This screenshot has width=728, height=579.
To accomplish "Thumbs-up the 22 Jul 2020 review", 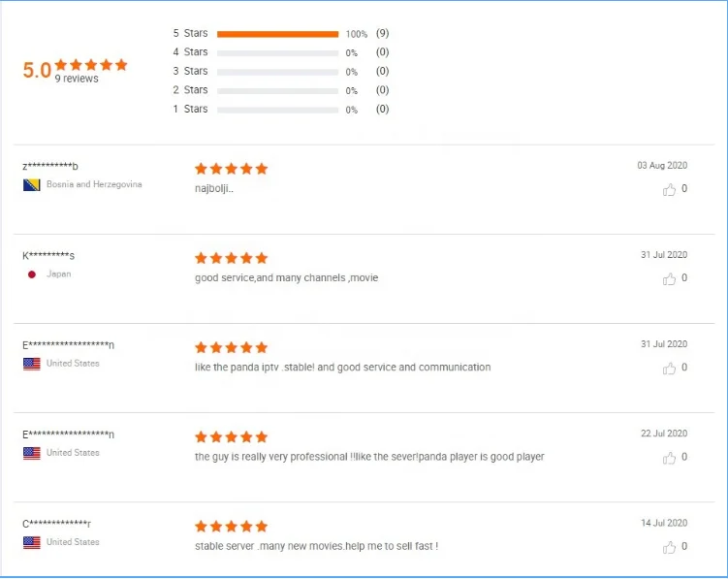I will click(669, 458).
